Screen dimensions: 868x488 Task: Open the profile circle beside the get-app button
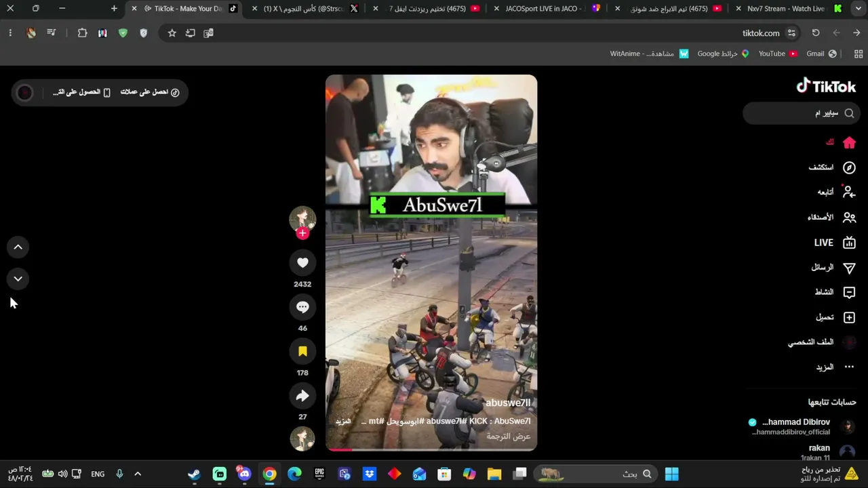[24, 93]
